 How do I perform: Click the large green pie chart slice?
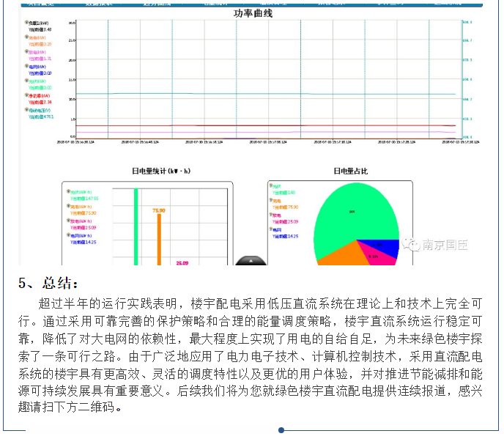(x=352, y=211)
